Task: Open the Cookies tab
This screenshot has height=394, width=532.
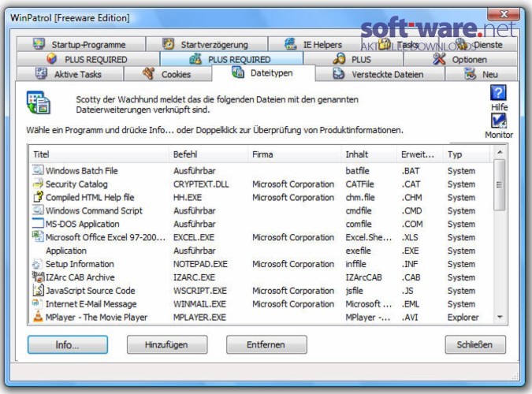Action: click(168, 74)
